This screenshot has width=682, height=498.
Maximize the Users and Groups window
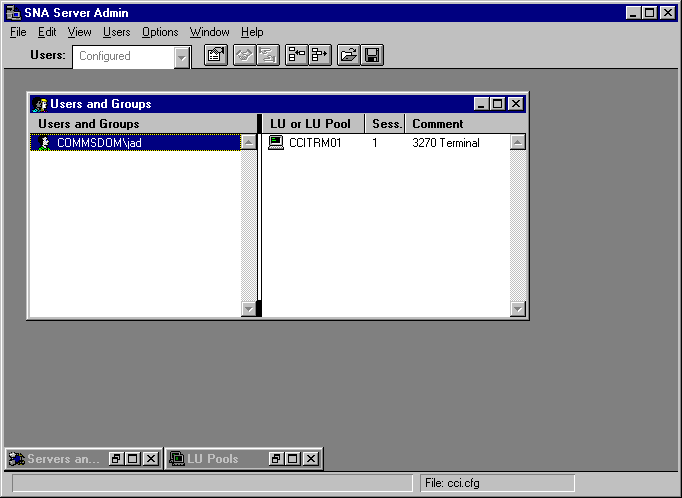pos(499,104)
